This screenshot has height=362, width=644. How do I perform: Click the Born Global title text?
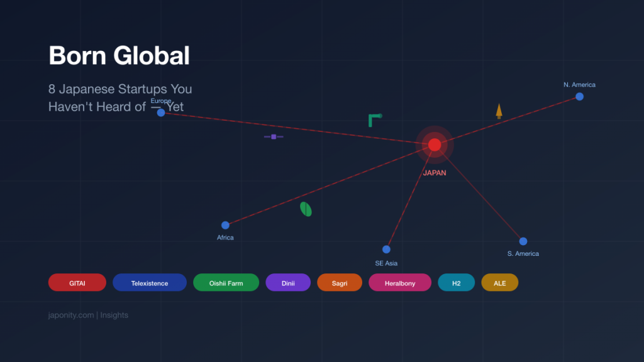pos(119,55)
